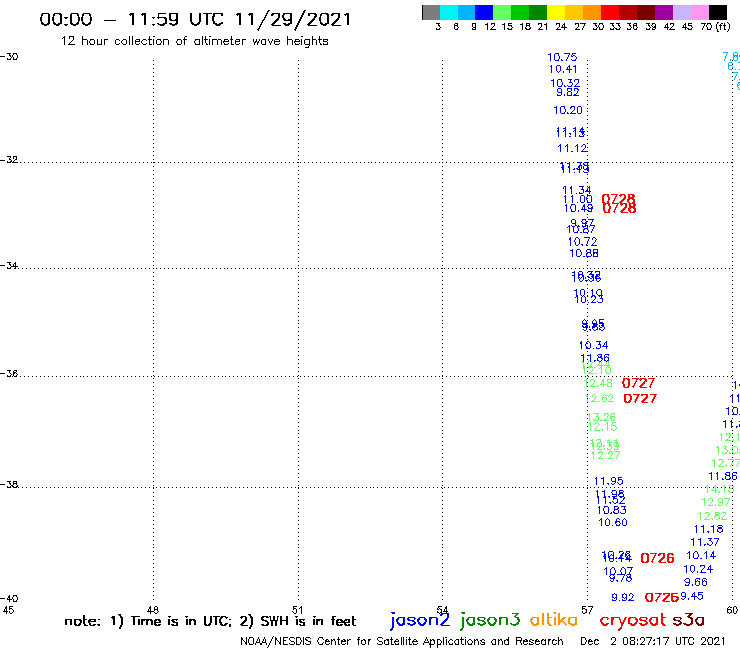Click wave height value '9.66'

coord(696,582)
